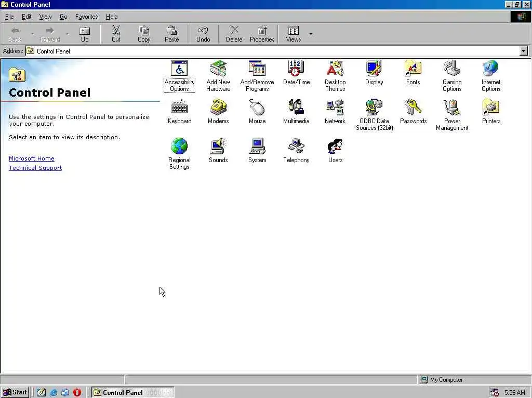Click the Copy toolbar button
The height and width of the screenshot is (398, 532).
point(144,34)
